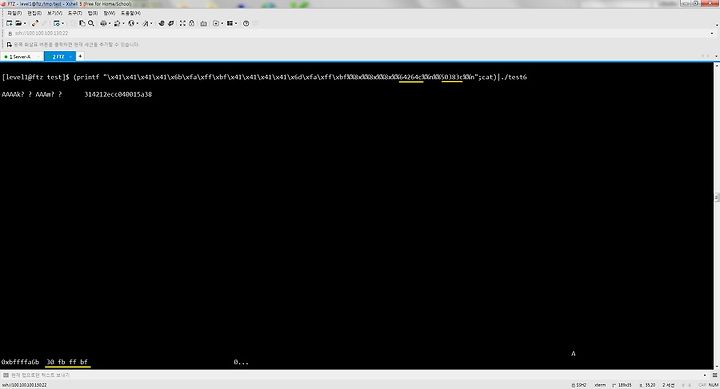Open the Tab (탭) menu
The image size is (720, 389).
click(x=93, y=13)
